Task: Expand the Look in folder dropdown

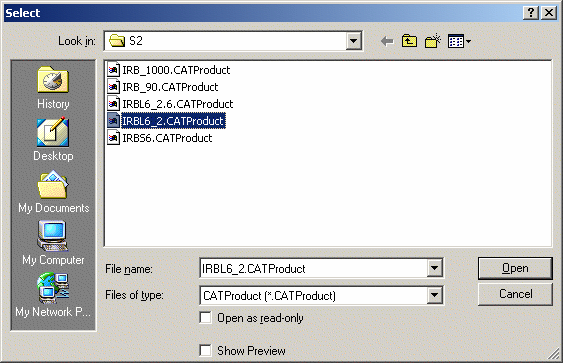Action: [x=353, y=41]
